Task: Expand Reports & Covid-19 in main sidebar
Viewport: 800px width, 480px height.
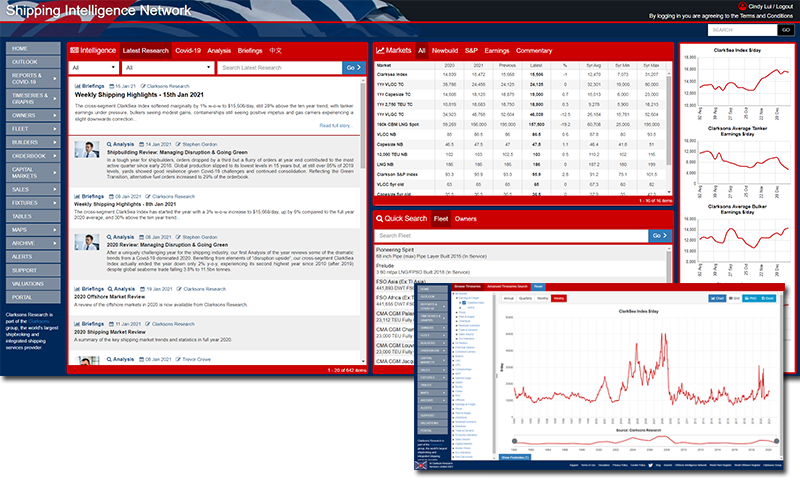Action: coord(33,79)
